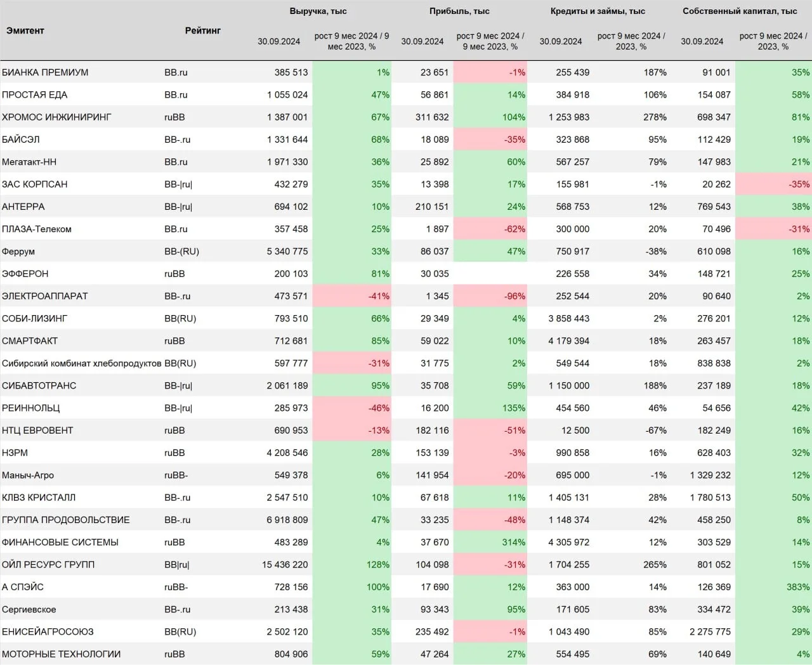Click issuer "НЗРМ"
The width and height of the screenshot is (812, 665).
coord(15,453)
